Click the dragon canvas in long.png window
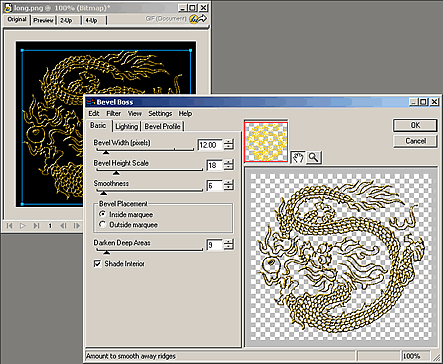Screen dimensions: 443x364 [106, 124]
